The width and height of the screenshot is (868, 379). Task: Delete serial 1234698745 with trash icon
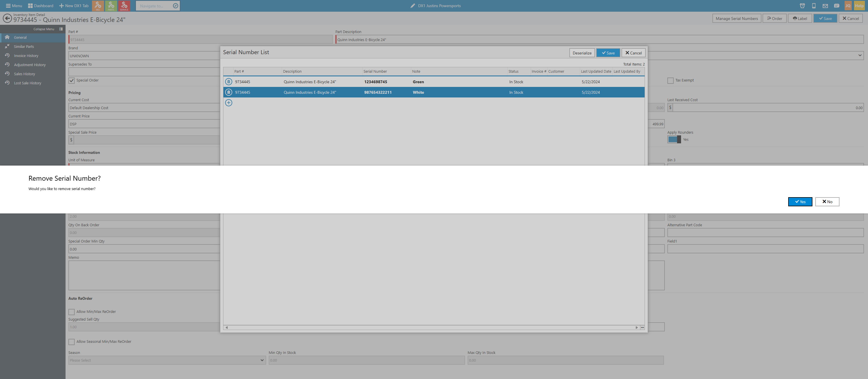click(x=229, y=81)
